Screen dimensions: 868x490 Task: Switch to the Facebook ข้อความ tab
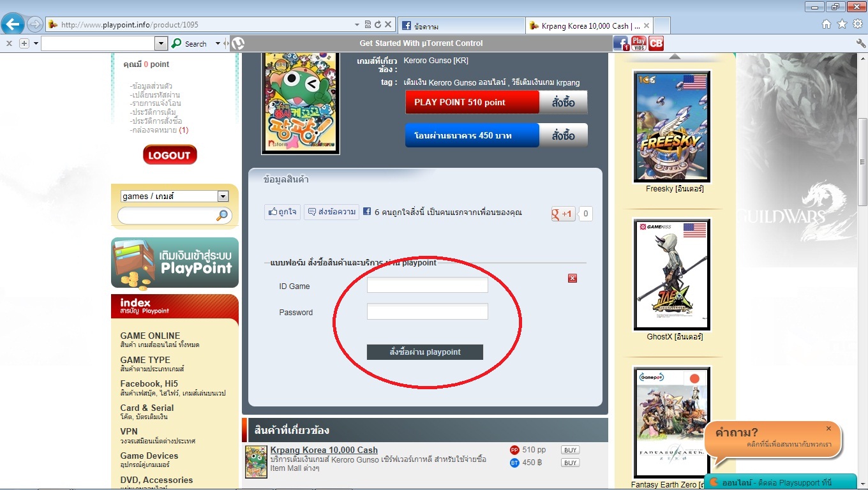(461, 26)
